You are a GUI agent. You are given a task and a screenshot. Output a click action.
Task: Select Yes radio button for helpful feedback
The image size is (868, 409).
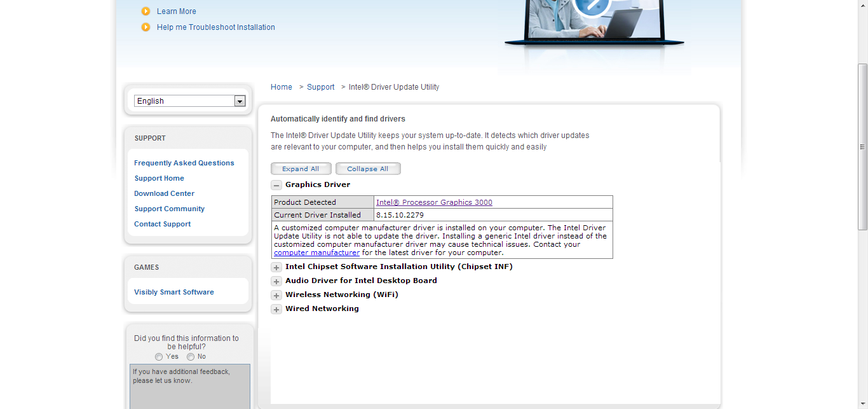click(159, 357)
